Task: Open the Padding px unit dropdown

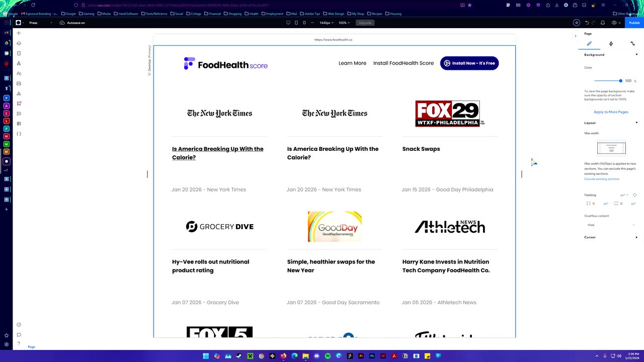Action: click(624, 195)
